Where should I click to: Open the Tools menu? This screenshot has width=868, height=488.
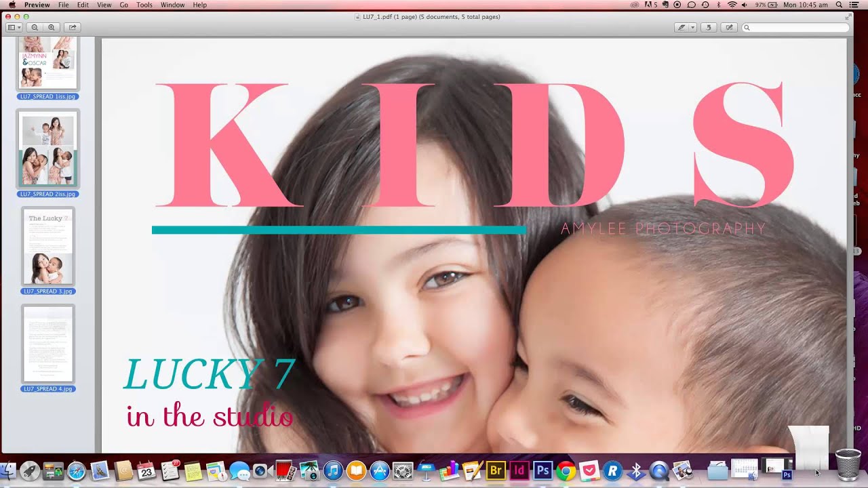144,5
